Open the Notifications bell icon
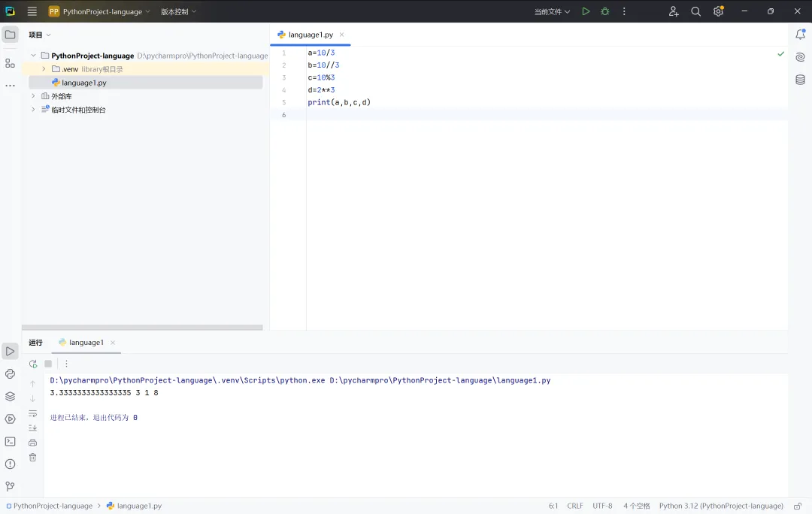The image size is (812, 514). coord(800,34)
